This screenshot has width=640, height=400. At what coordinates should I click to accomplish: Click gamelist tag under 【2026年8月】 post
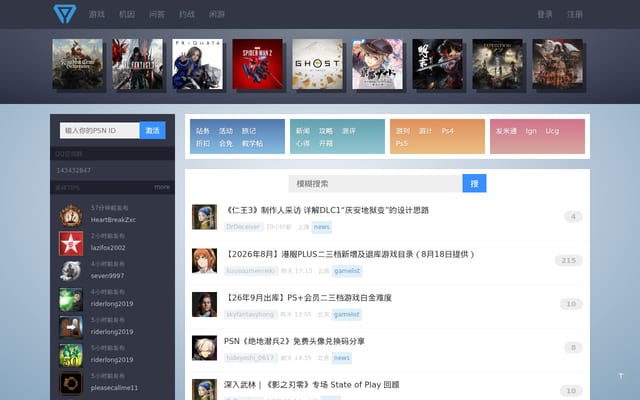(347, 271)
